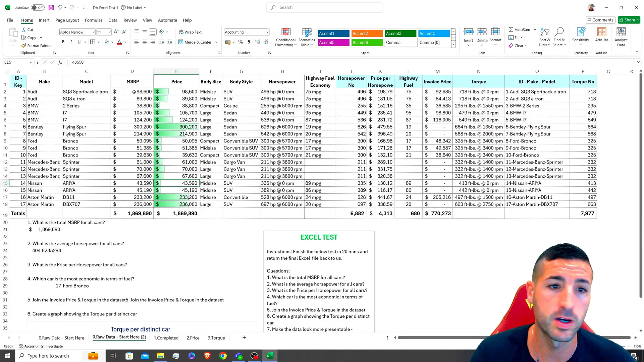Image resolution: width=644 pixels, height=362 pixels.
Task: Click the Fill Color bucket icon
Action: pos(107,42)
